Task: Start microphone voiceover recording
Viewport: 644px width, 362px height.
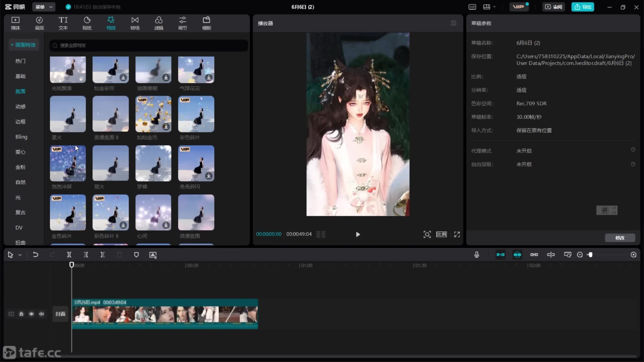Action: 476,255
